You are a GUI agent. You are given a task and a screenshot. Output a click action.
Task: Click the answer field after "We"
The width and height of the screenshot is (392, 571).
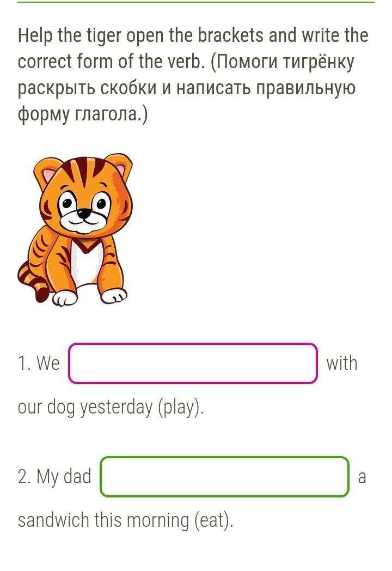193,363
